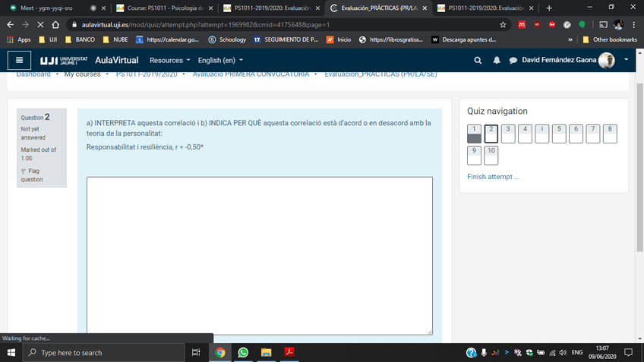The image size is (644, 362).
Task: Click the Windows Type here to search box
Action: click(x=104, y=353)
